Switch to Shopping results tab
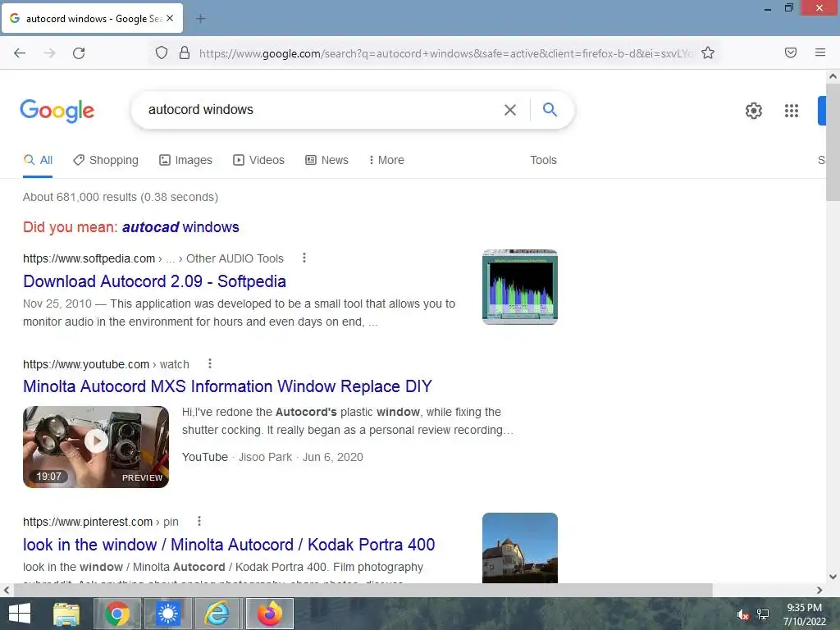The image size is (840, 630). point(106,160)
